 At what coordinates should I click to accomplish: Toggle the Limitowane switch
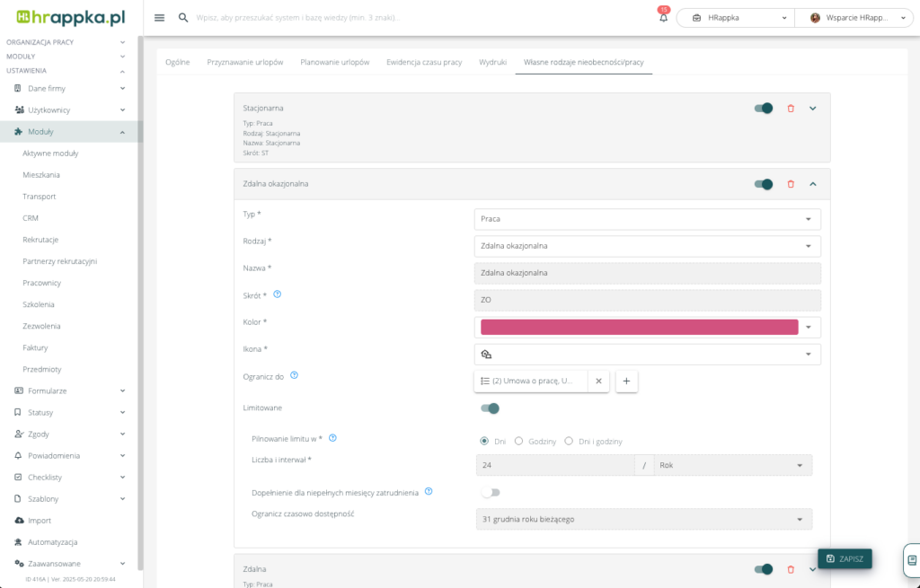click(x=490, y=408)
